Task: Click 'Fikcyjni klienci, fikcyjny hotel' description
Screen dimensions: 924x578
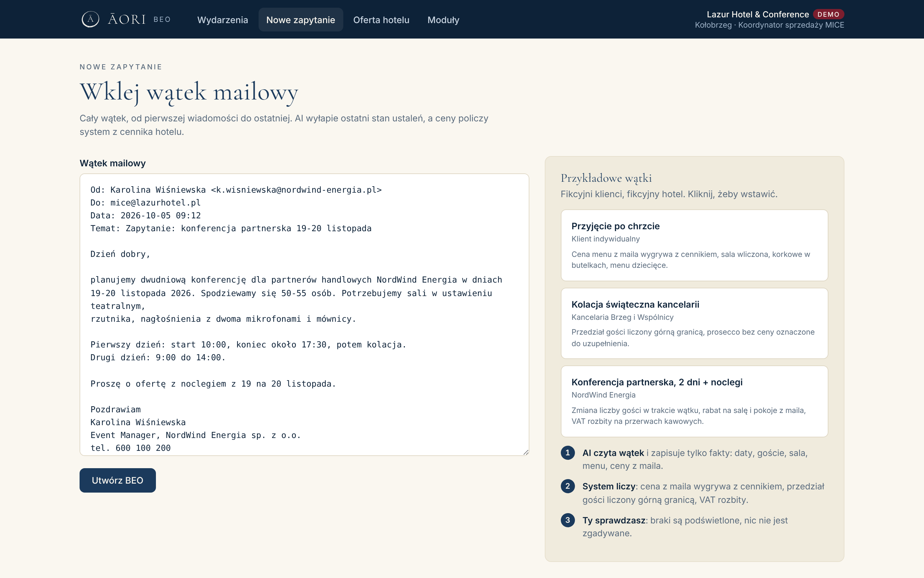Action: pyautogui.click(x=669, y=194)
